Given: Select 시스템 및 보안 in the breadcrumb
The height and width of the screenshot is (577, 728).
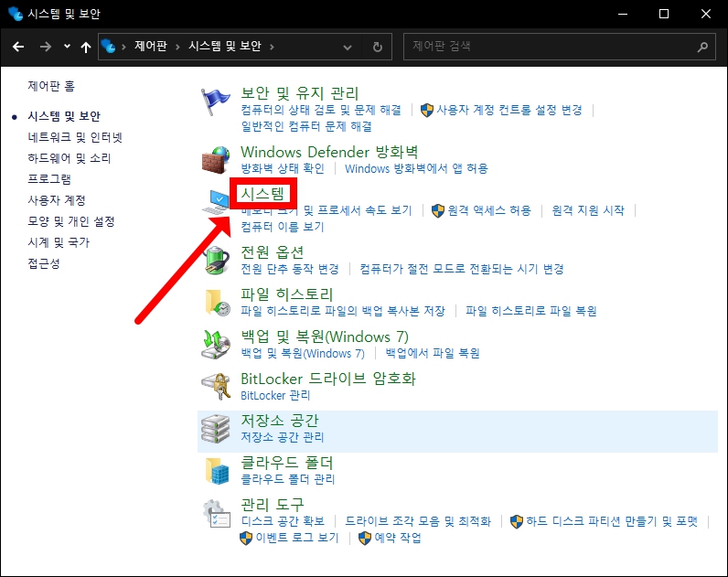Looking at the screenshot, I should [x=225, y=46].
